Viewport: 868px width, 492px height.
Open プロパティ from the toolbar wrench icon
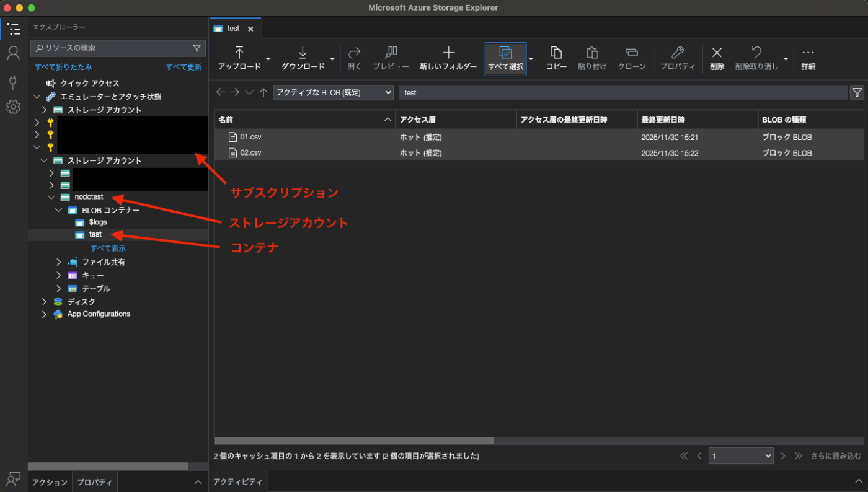tap(677, 59)
